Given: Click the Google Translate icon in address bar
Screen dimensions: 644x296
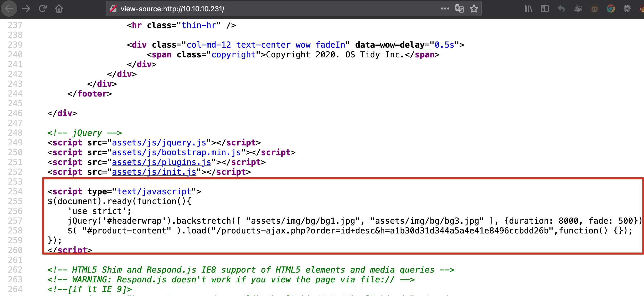Looking at the screenshot, I should [459, 9].
